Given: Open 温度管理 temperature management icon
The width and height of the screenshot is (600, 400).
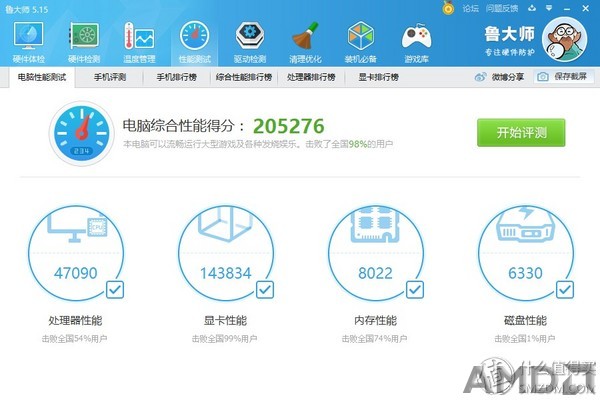Looking at the screenshot, I should pos(139,36).
